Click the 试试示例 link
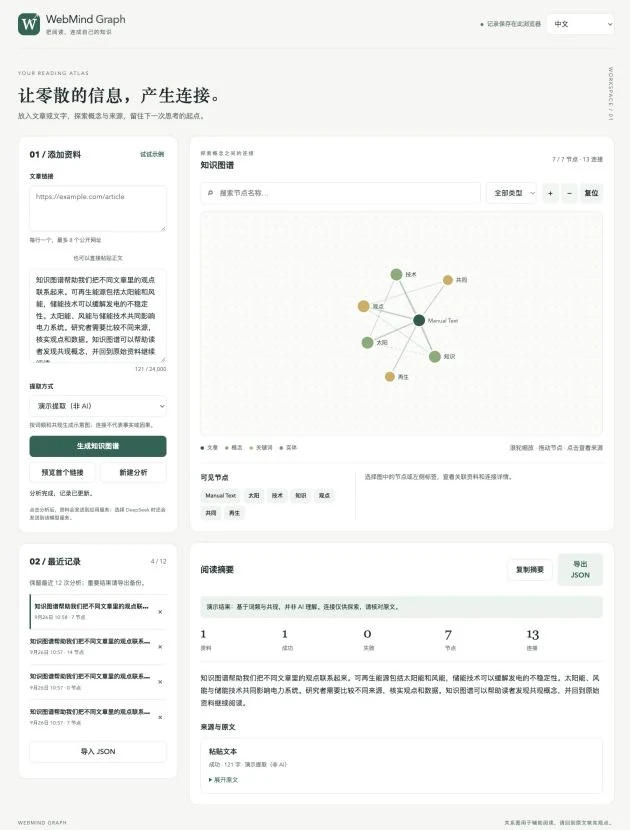The height and width of the screenshot is (830, 630). pyautogui.click(x=152, y=154)
